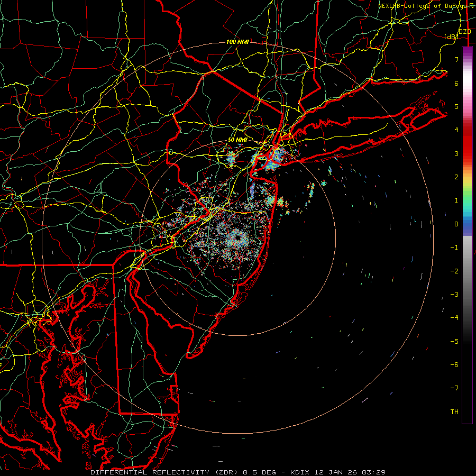Click the 7 tick label on scale
Image resolution: width=476 pixels, height=476 pixels.
(456, 59)
